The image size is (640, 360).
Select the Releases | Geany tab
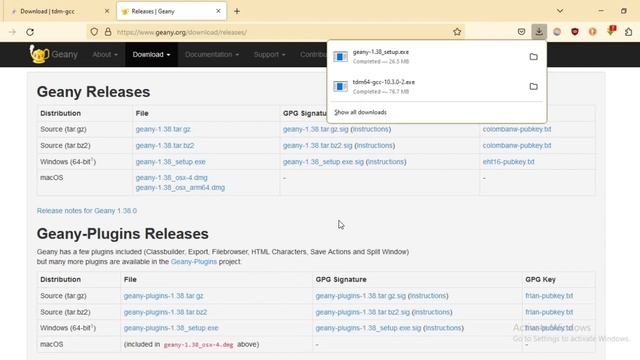[171, 11]
